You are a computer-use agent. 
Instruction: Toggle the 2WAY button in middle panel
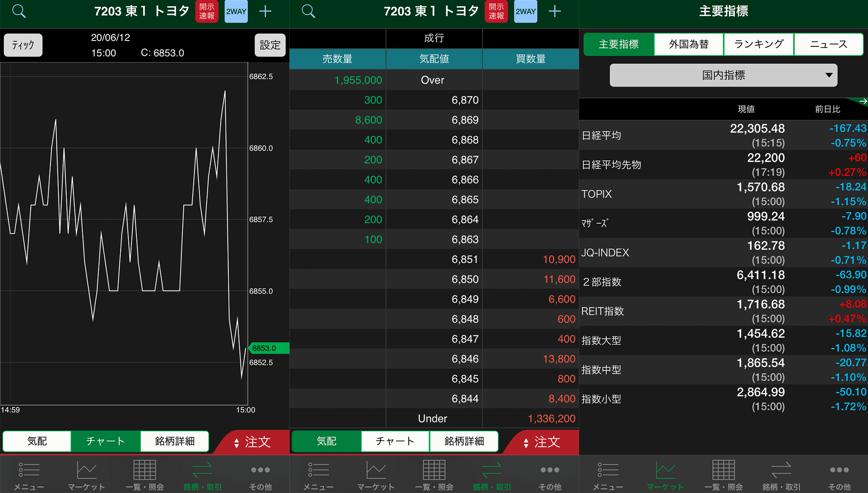[x=525, y=11]
